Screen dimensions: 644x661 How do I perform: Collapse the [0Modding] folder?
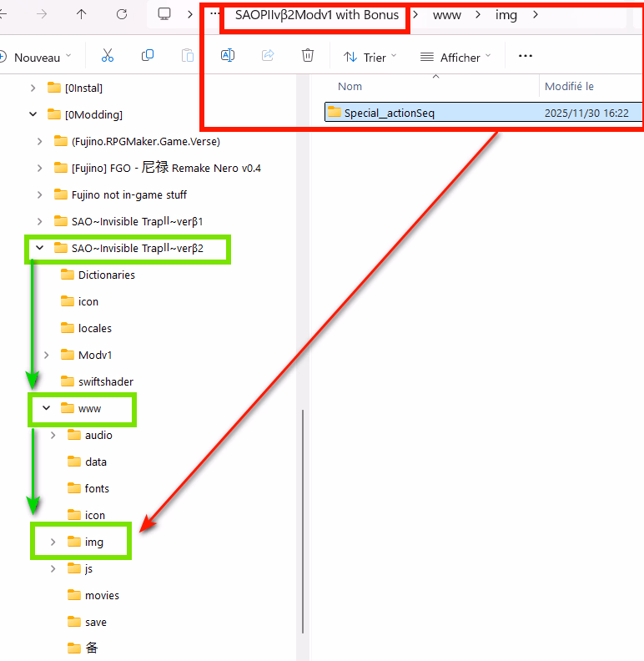click(x=33, y=114)
